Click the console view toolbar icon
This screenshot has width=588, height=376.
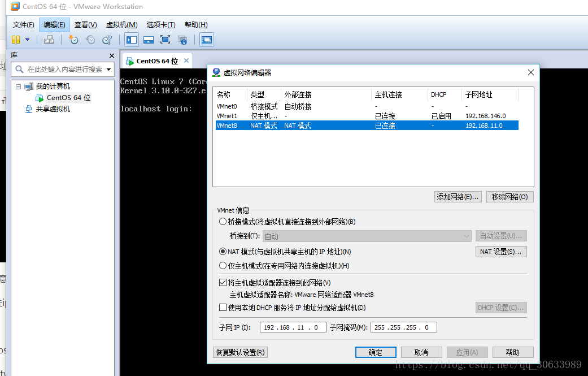pyautogui.click(x=207, y=40)
